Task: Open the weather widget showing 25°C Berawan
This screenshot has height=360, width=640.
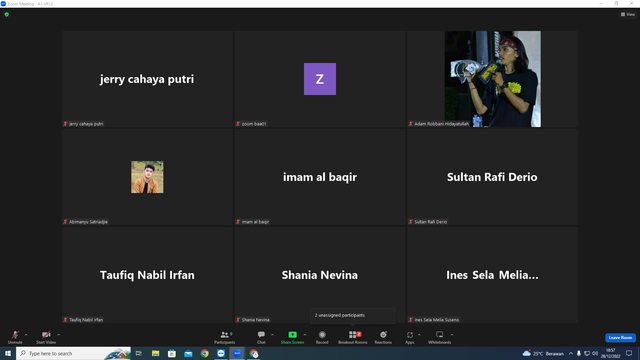Action: [x=543, y=353]
